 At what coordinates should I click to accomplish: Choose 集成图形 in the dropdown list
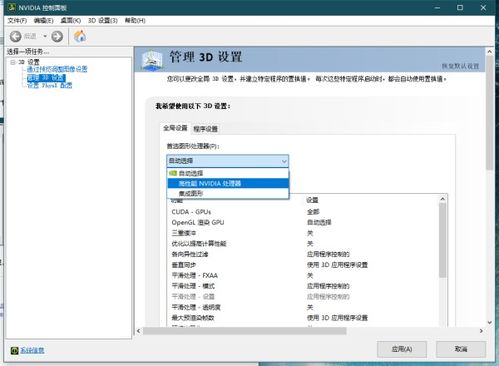[228, 193]
